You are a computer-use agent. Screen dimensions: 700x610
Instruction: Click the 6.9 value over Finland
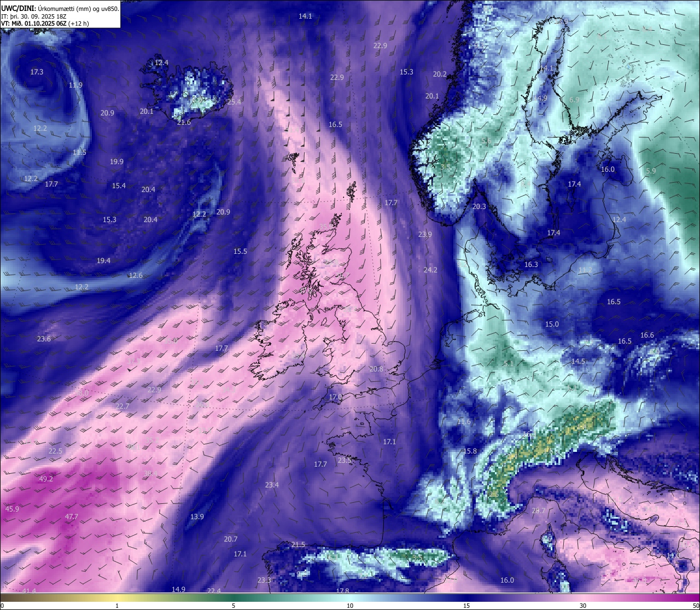tap(574, 100)
